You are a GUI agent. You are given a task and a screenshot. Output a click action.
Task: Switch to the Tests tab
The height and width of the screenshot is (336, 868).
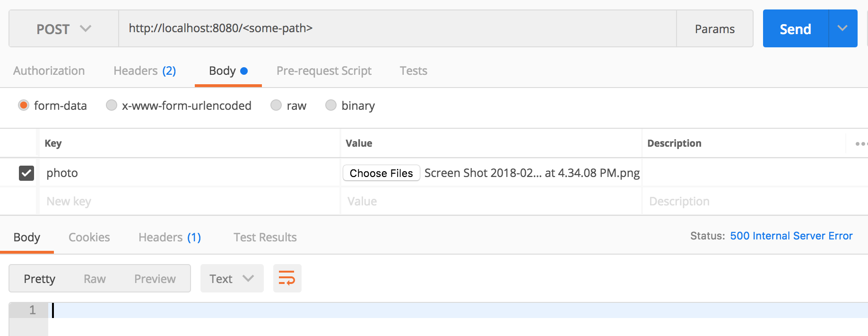pos(413,71)
